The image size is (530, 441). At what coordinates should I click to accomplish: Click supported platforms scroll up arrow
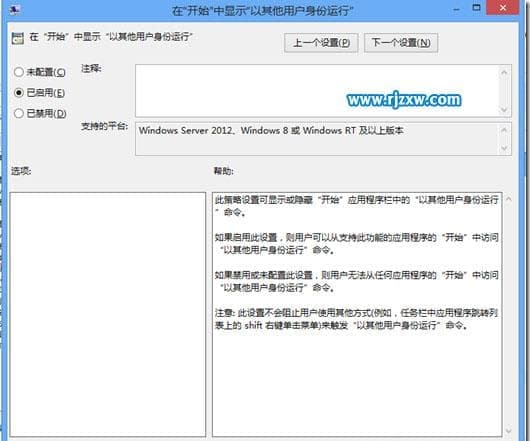[504, 130]
